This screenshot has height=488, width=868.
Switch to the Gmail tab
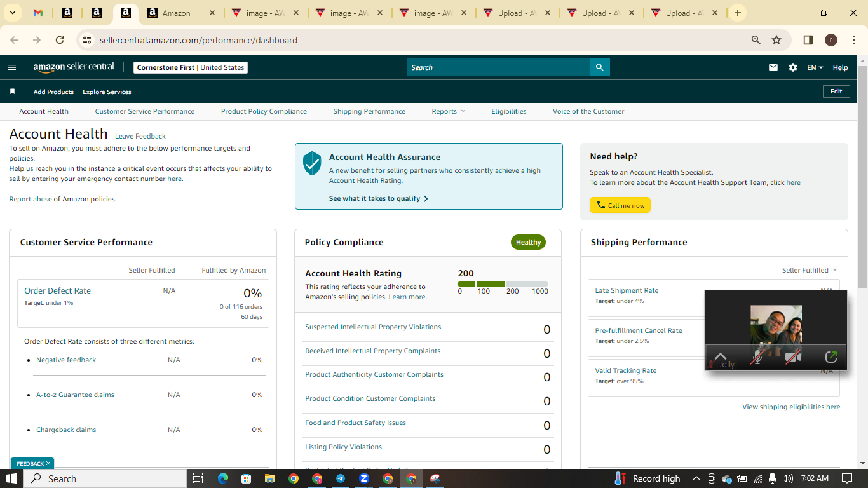pos(38,13)
